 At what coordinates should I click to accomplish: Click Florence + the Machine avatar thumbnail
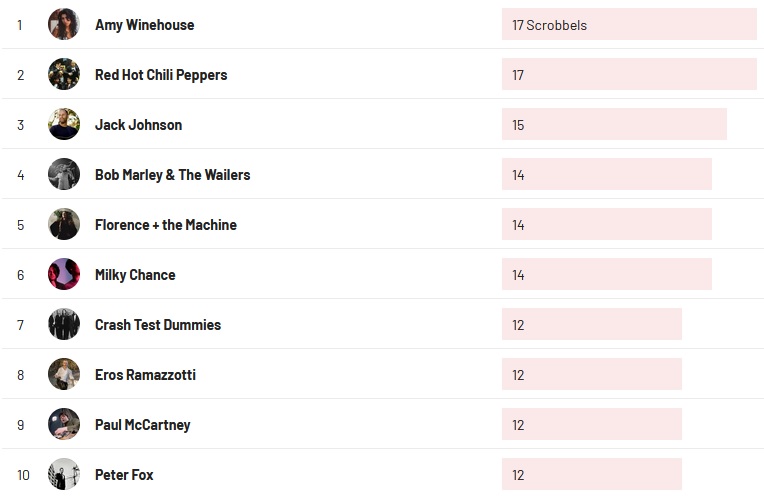[64, 224]
